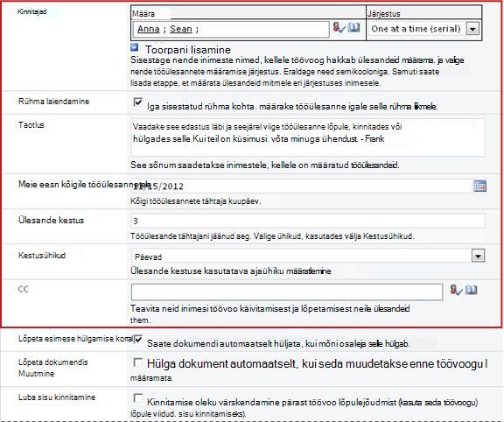The height and width of the screenshot is (422, 504).
Task: Select 'One at a time (serial)' text
Action: (416, 29)
